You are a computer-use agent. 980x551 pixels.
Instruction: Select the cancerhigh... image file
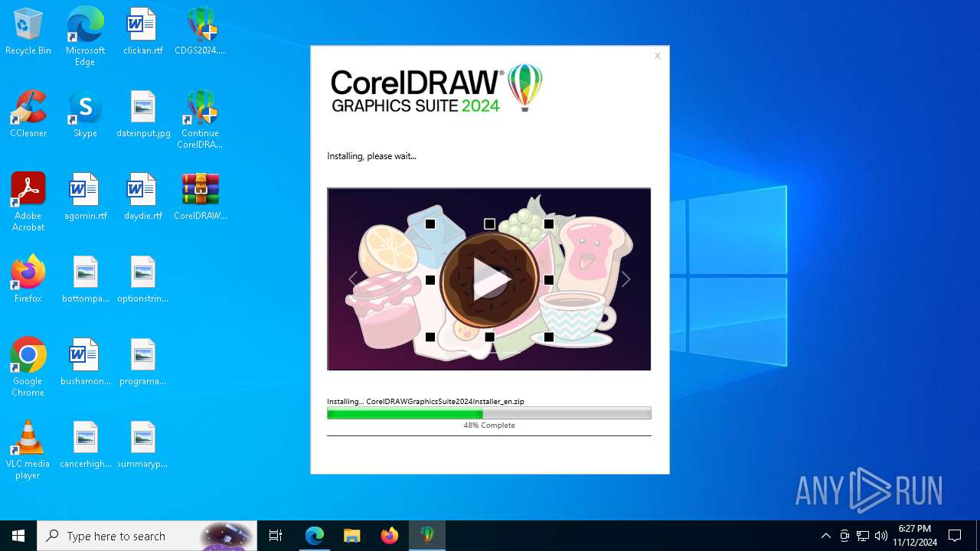(x=85, y=445)
